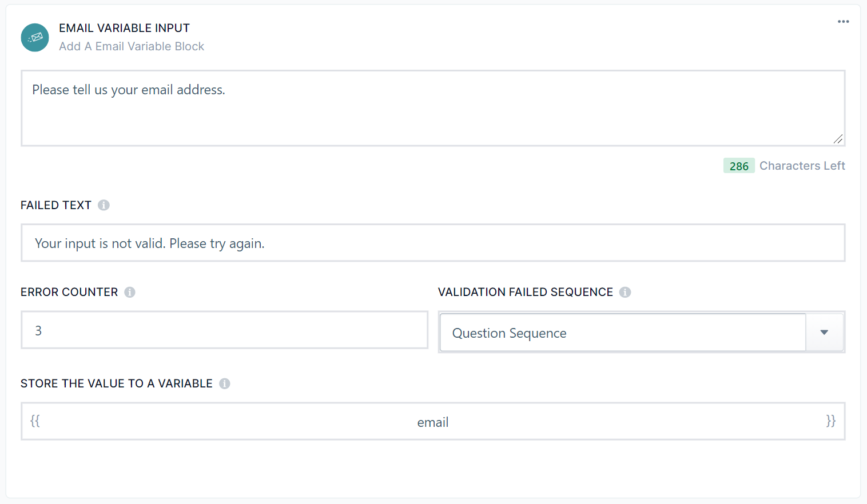867x504 pixels.
Task: Click the green 286 characters badge
Action: (739, 166)
